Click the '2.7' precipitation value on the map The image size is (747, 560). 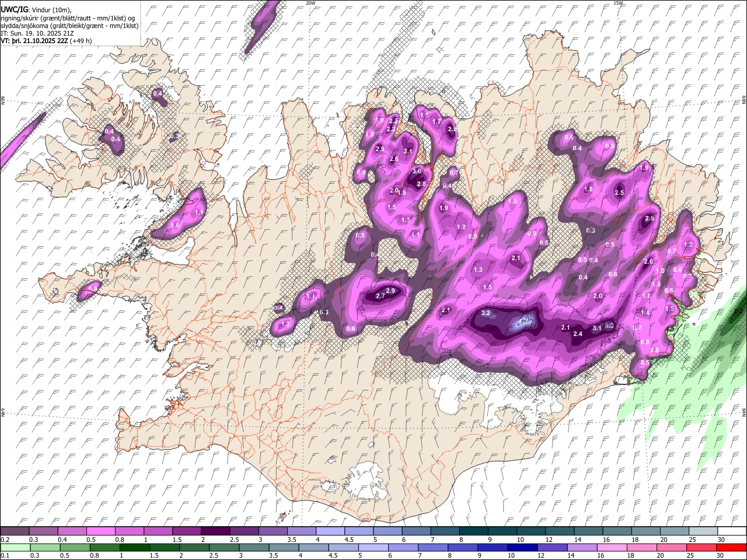click(381, 296)
